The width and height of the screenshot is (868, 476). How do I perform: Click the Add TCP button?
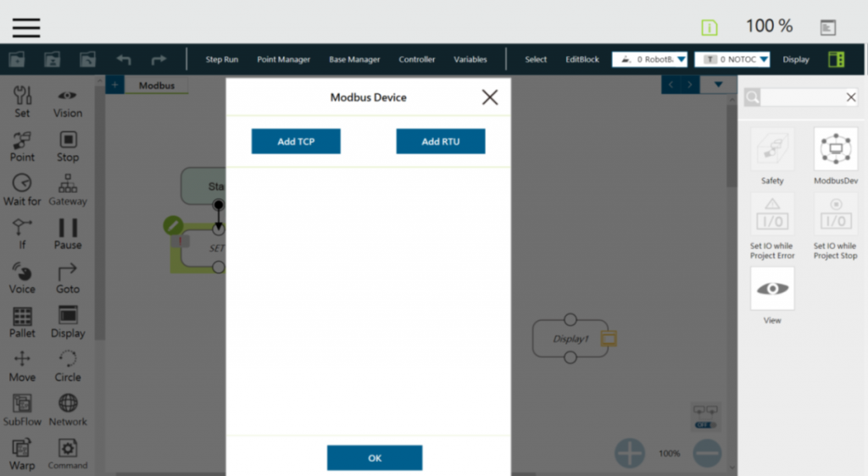[296, 141]
